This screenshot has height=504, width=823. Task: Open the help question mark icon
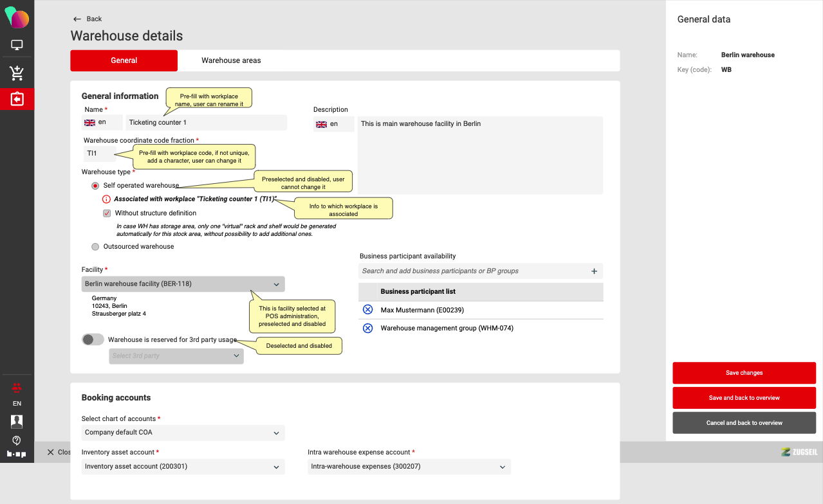coord(17,440)
